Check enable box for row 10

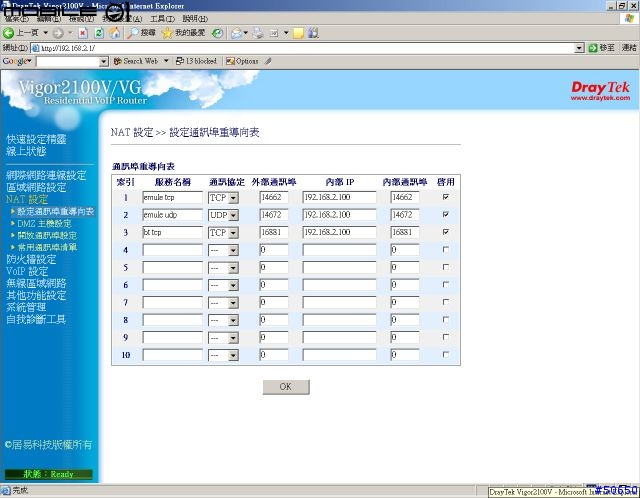coord(446,355)
